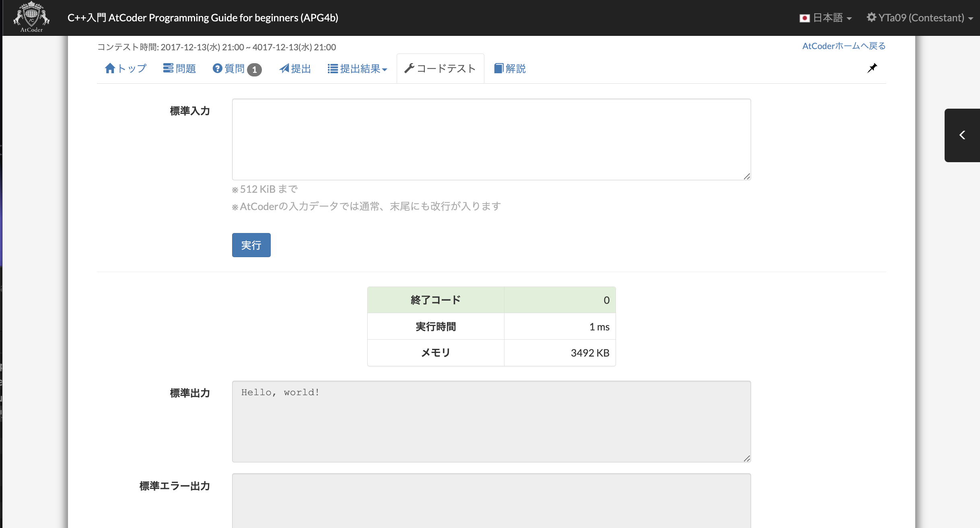Click the 標準エラー出力 label
The width and height of the screenshot is (980, 528).
(175, 486)
